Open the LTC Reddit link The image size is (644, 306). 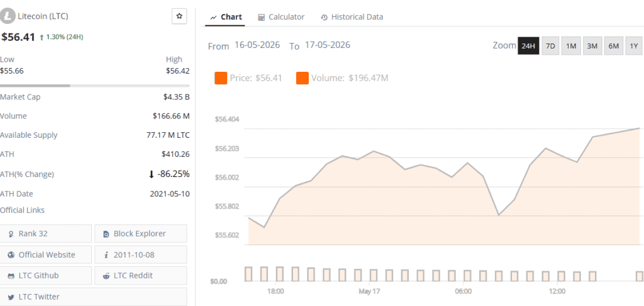(141, 276)
